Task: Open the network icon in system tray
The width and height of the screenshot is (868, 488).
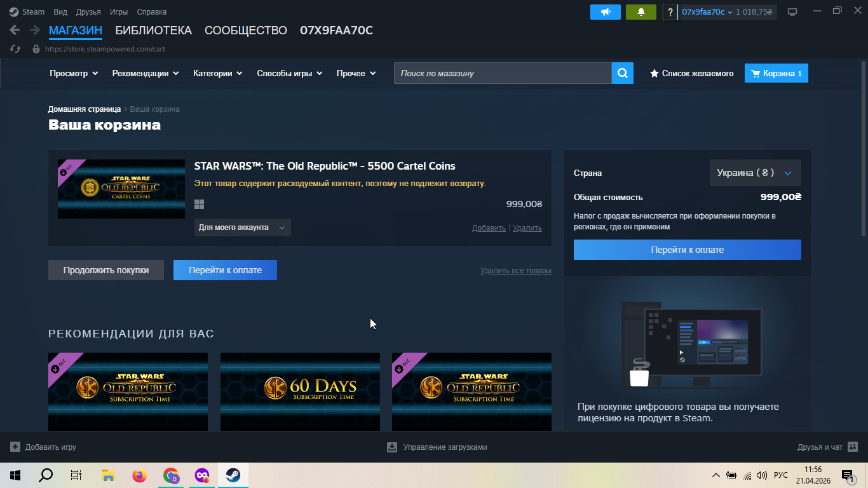Action: [747, 475]
